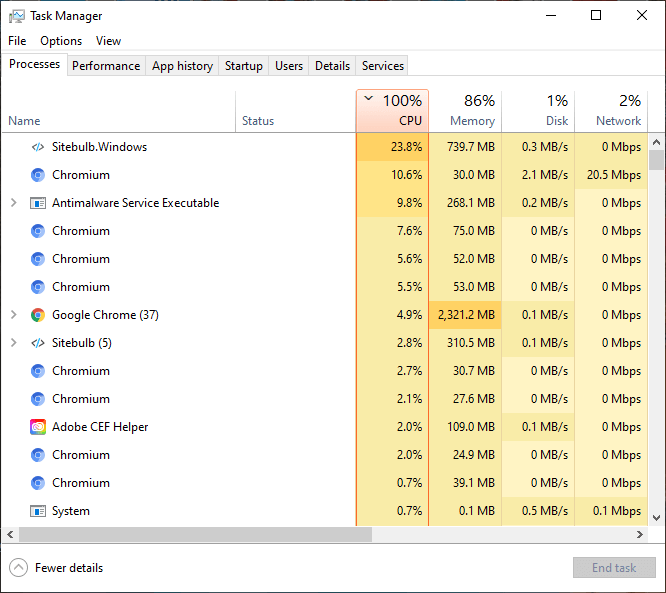Select the 75.0 MB memory cell
The width and height of the screenshot is (666, 593).
click(465, 231)
